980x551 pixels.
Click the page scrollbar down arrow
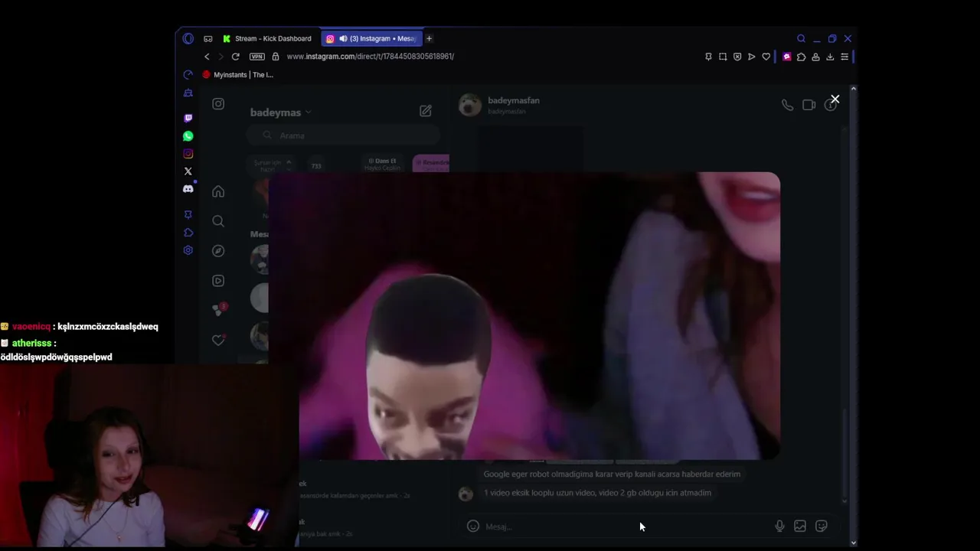click(x=853, y=543)
